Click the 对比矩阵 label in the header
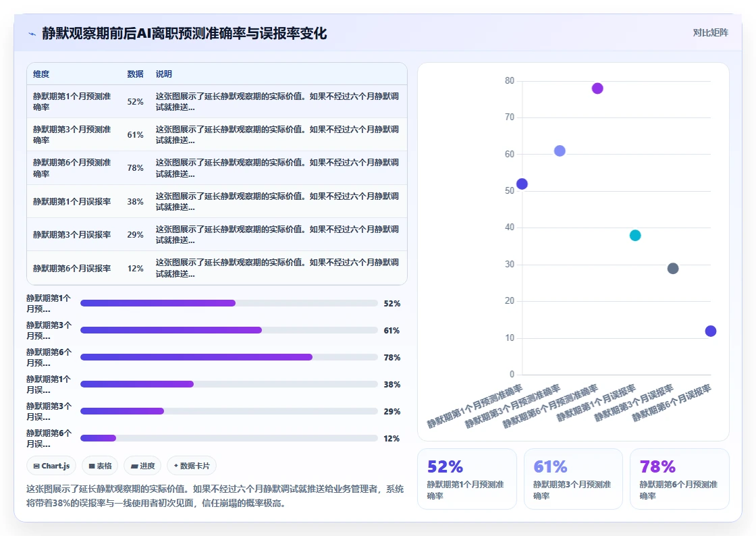 point(710,33)
